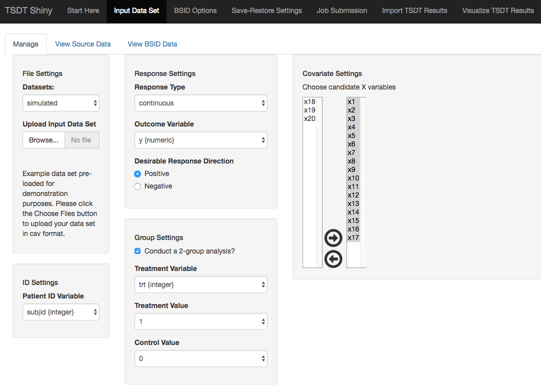Toggle Conduct a 2-group analysis checkbox
Image resolution: width=541 pixels, height=392 pixels.
pos(137,251)
